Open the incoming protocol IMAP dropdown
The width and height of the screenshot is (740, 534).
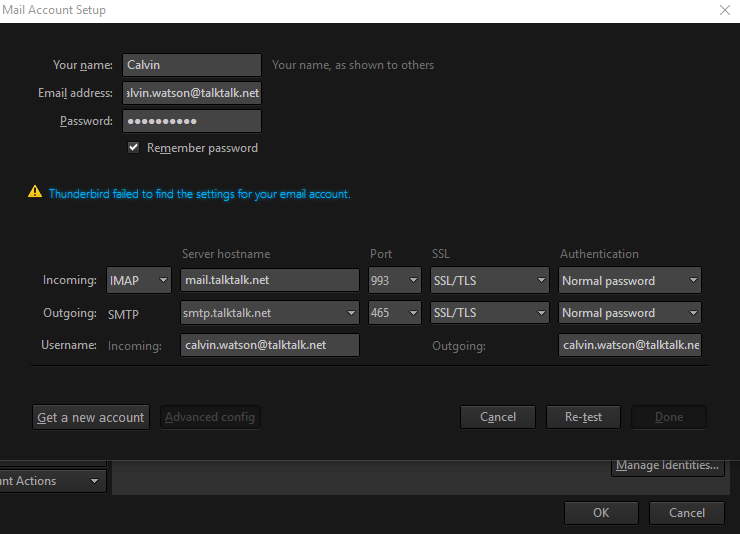tap(139, 280)
